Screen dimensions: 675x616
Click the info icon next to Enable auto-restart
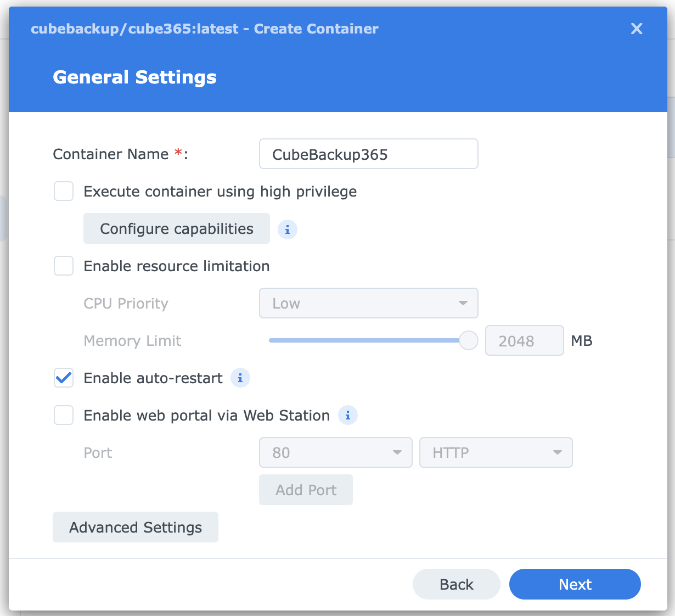(x=240, y=378)
